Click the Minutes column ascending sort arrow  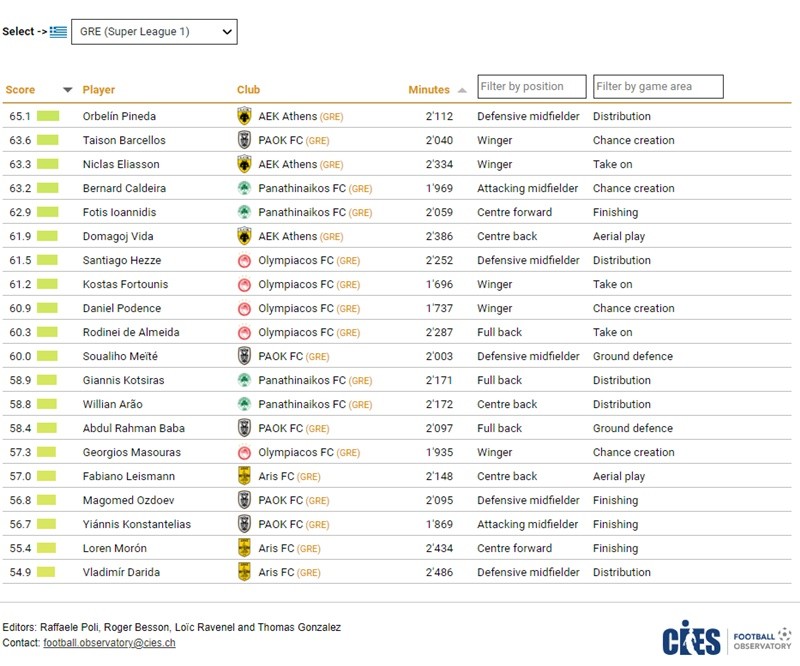460,90
